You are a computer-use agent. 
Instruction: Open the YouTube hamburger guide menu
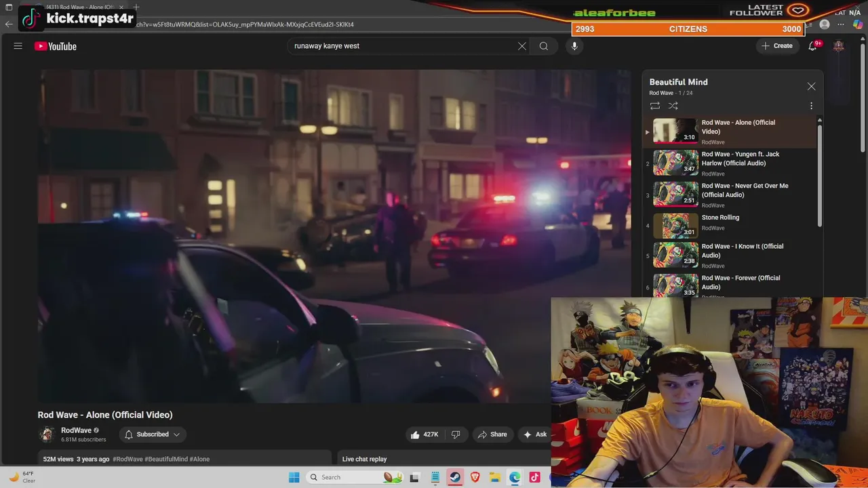pyautogui.click(x=18, y=46)
